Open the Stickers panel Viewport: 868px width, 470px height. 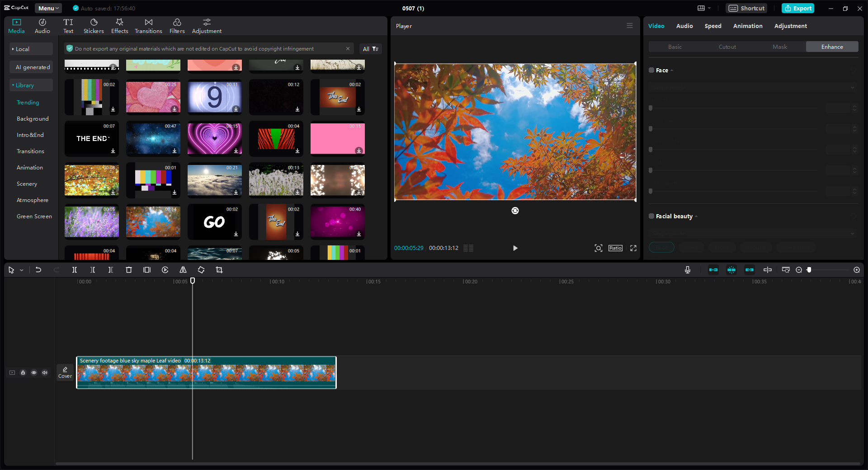click(93, 25)
